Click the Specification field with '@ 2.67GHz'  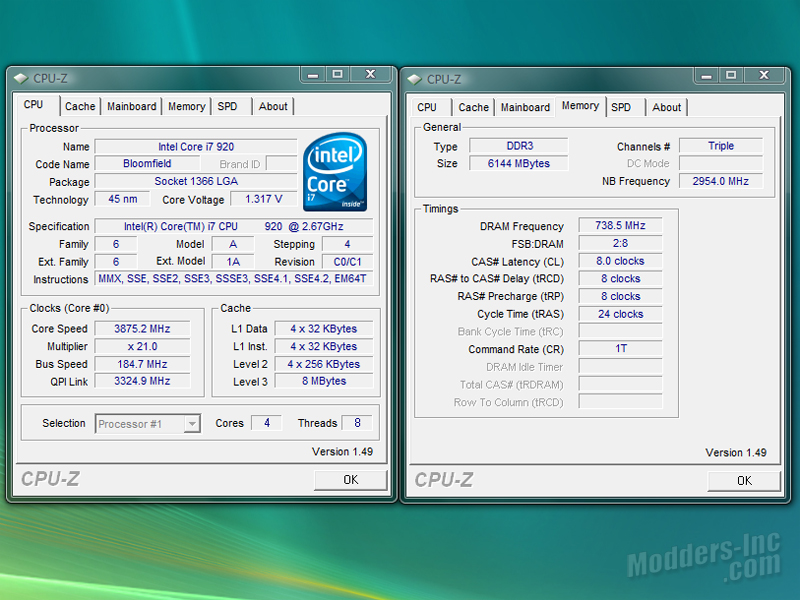tap(234, 226)
